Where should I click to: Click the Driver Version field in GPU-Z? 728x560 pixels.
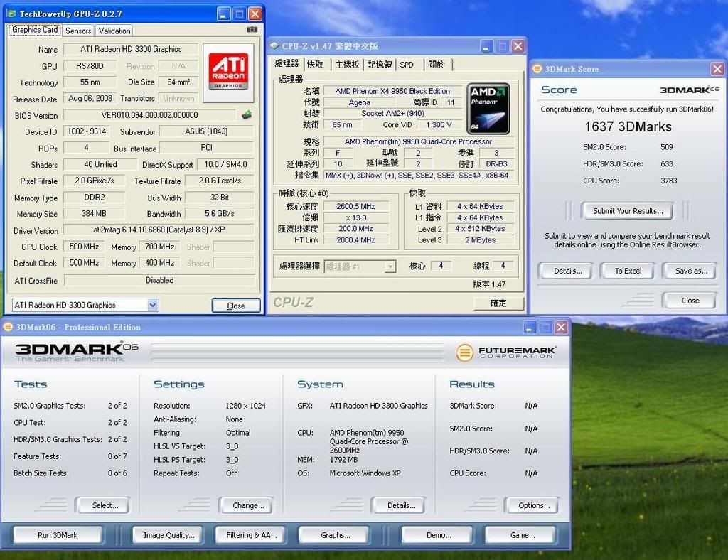pyautogui.click(x=159, y=230)
